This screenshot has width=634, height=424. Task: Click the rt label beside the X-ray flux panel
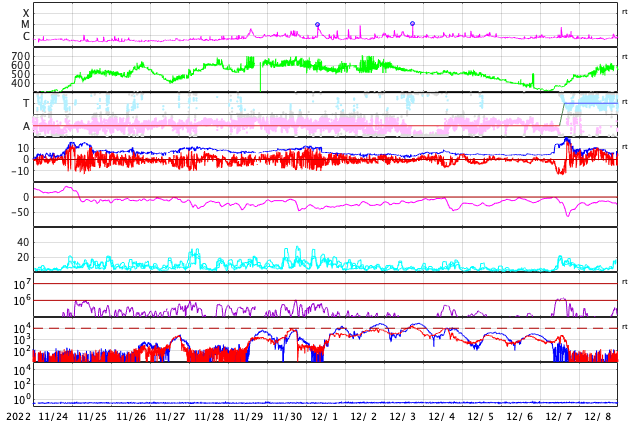(x=625, y=12)
